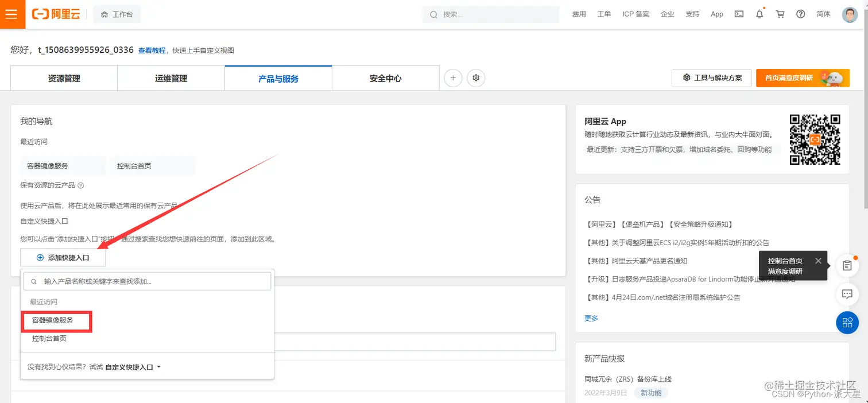Open 工具与解决方案 button
This screenshot has height=403, width=868.
[x=712, y=78]
